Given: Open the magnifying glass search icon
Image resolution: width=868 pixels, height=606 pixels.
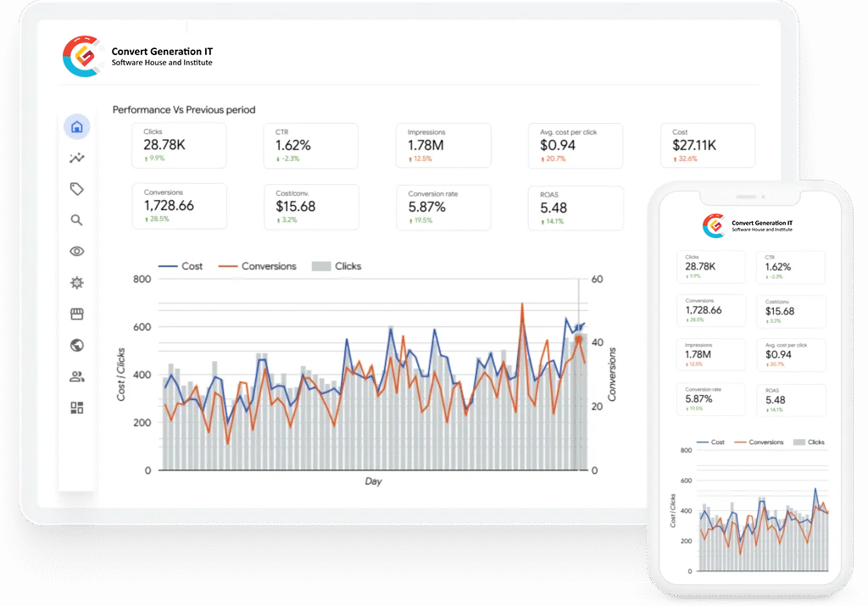Looking at the screenshot, I should click(76, 220).
